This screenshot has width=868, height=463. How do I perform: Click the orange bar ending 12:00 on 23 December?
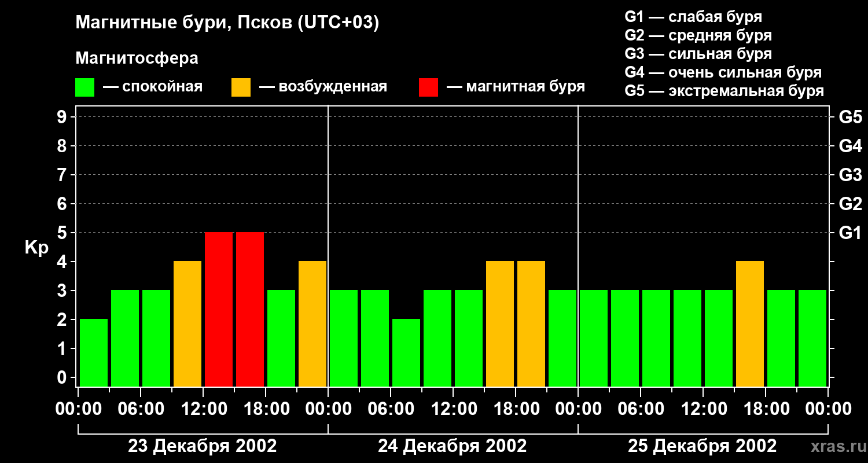tap(187, 324)
